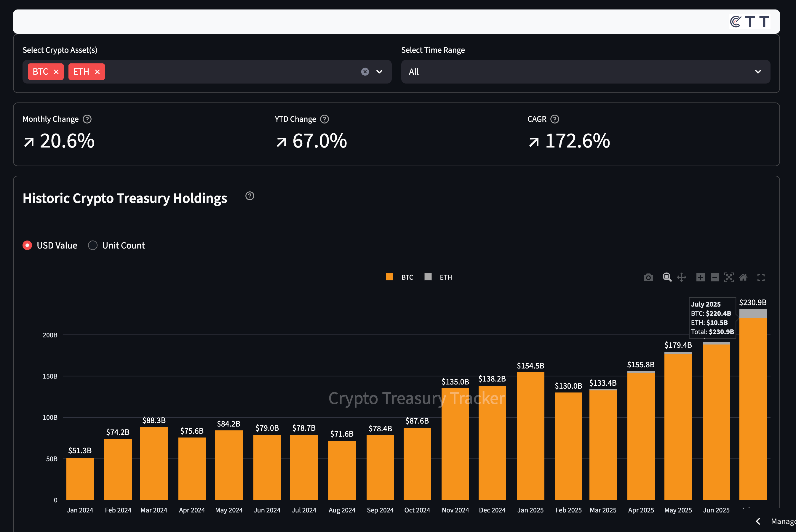This screenshot has width=796, height=532.
Task: Autoscale the chart axes
Action: point(729,278)
